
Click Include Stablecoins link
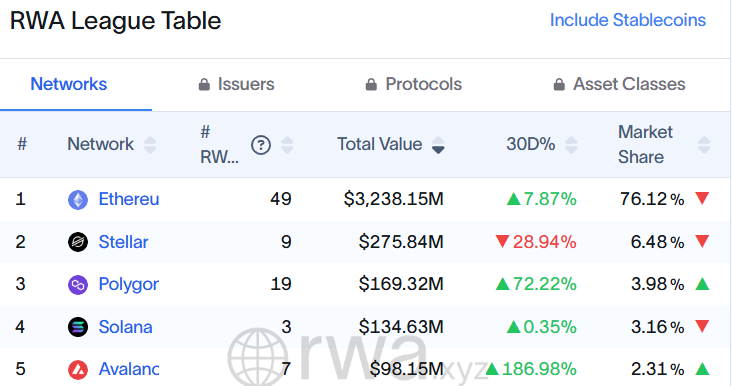click(x=627, y=20)
